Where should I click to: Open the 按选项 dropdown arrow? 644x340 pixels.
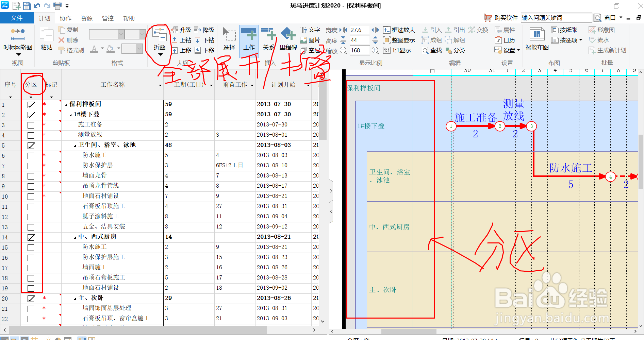click(581, 40)
